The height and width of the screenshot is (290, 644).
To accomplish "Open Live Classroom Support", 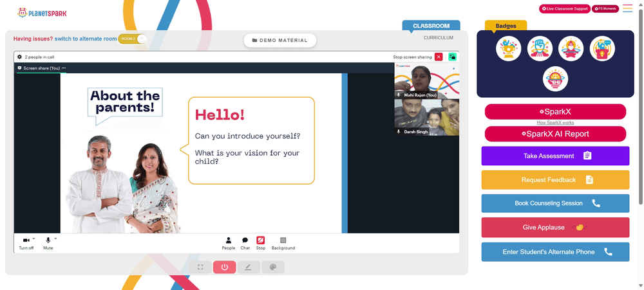I will point(565,8).
